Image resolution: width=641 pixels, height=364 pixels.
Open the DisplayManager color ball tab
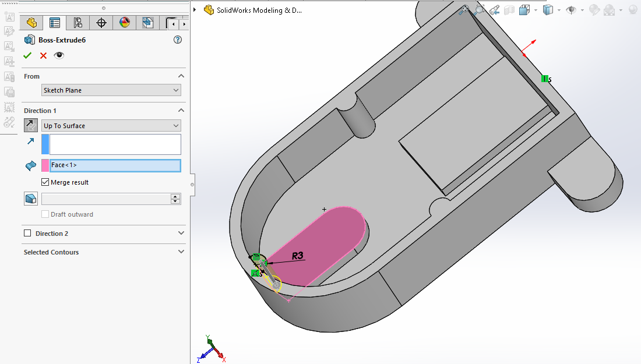[x=124, y=23]
